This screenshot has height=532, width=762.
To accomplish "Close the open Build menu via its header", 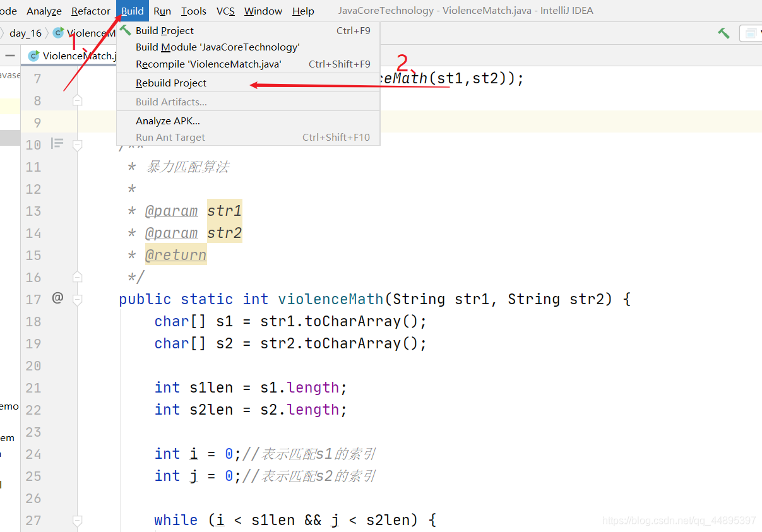I will click(x=133, y=11).
